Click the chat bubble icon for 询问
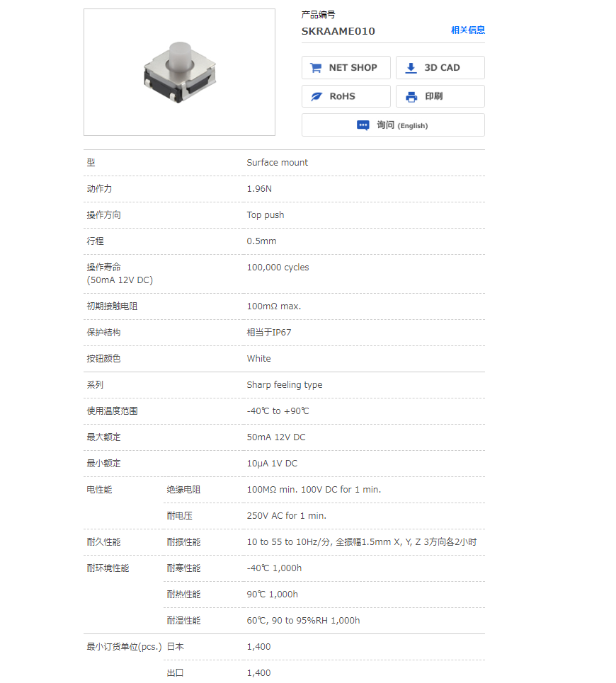The image size is (616, 683). [363, 125]
